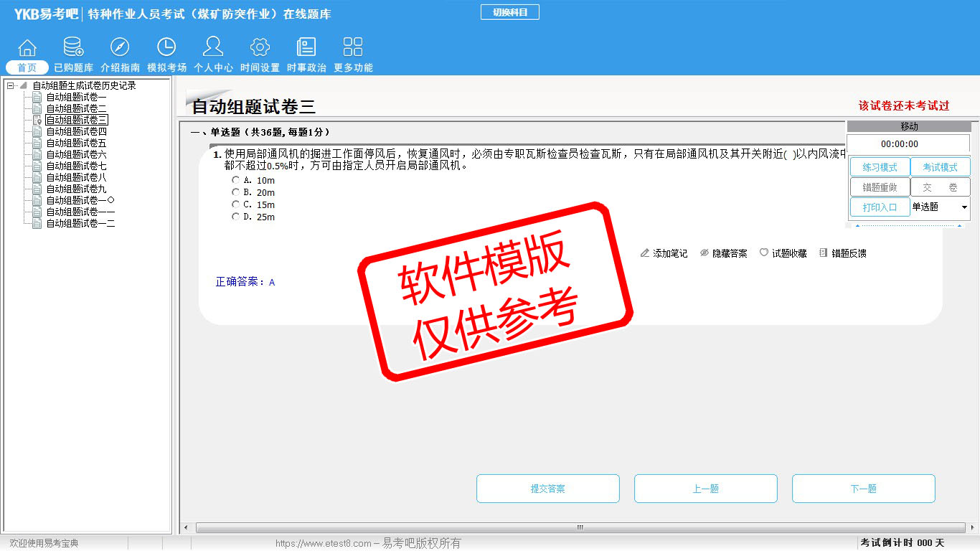This screenshot has height=551, width=980.
Task: Open the 已购题库 database icon
Action: tap(73, 48)
